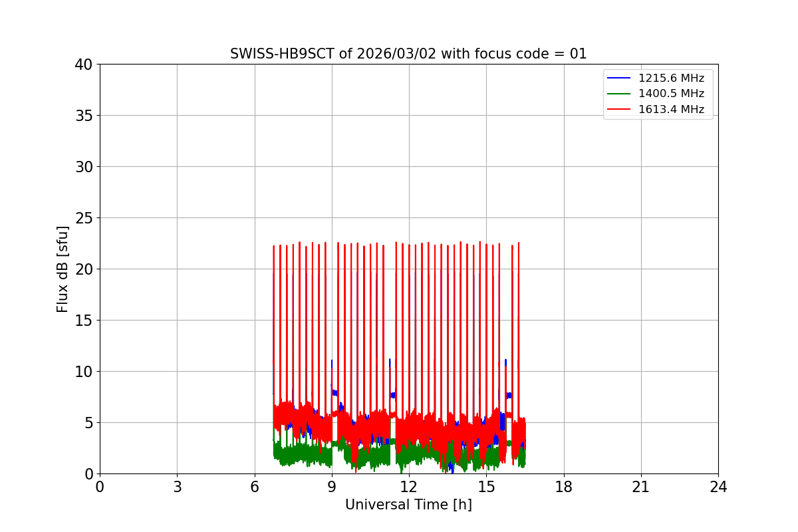Click the y-axis tick label '30'
The width and height of the screenshot is (798, 532).
[x=84, y=167]
